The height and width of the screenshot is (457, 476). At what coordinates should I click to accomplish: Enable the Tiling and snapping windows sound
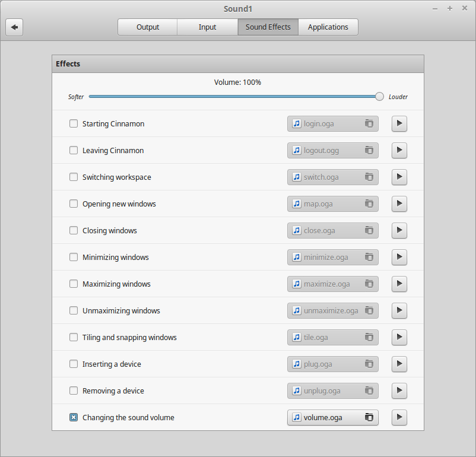coord(74,337)
